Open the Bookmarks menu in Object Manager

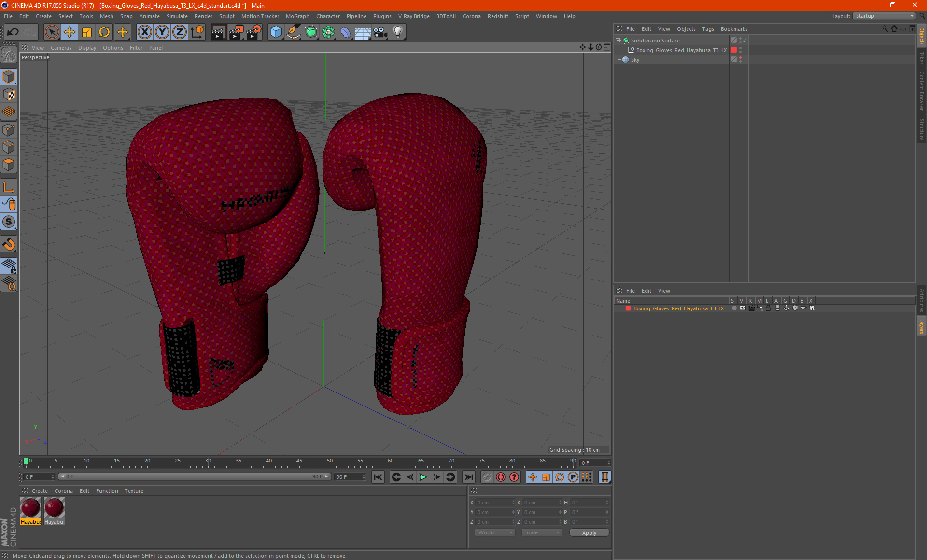point(734,29)
